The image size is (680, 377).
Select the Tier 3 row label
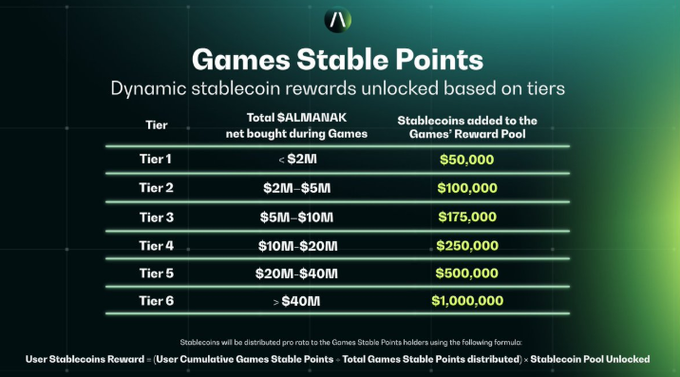click(x=156, y=217)
